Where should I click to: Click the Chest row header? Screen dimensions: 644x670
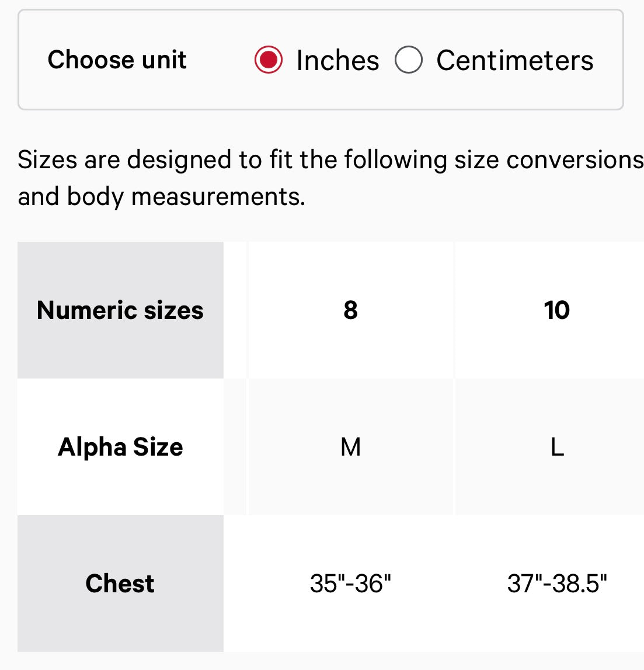tap(120, 584)
